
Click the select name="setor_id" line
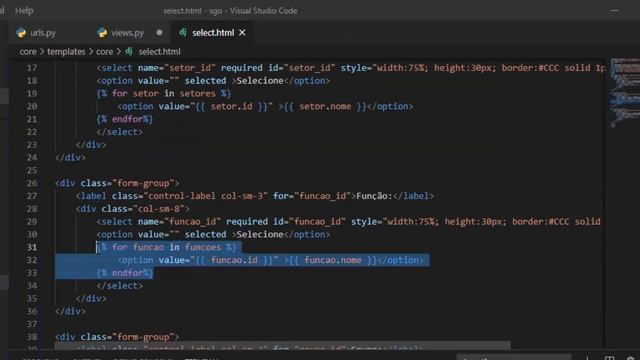(351, 68)
